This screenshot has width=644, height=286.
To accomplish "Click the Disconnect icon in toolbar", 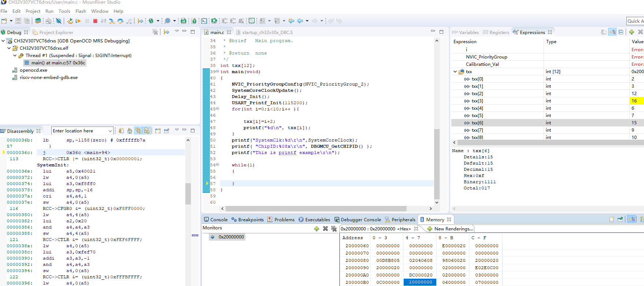I will [104, 21].
